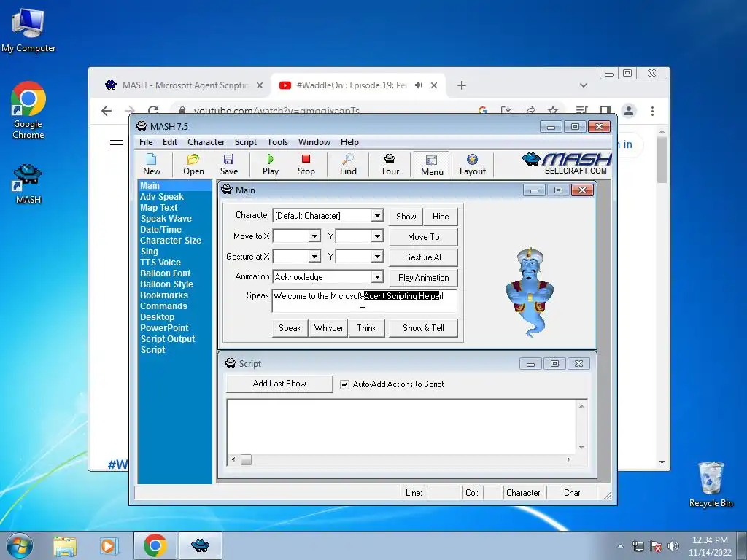Select Balloon Style in the sidebar
The image size is (747, 560).
click(167, 284)
